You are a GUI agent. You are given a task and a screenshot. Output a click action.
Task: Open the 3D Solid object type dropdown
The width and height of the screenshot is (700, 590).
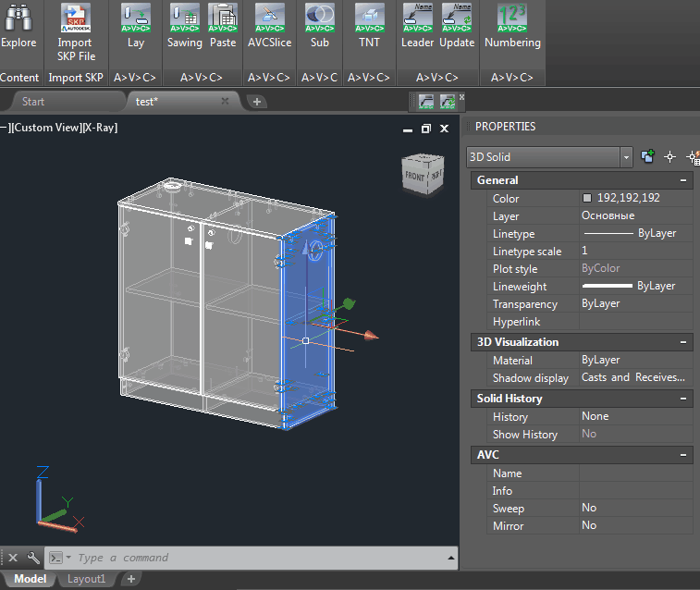[x=626, y=157]
